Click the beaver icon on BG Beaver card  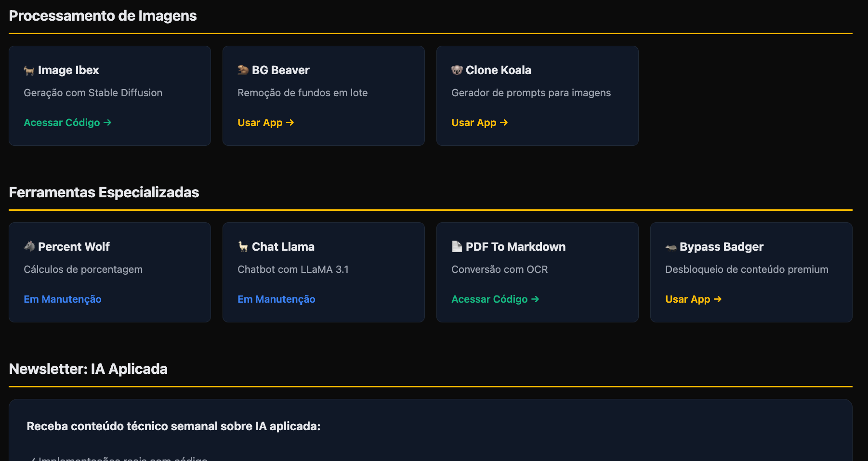(x=243, y=70)
